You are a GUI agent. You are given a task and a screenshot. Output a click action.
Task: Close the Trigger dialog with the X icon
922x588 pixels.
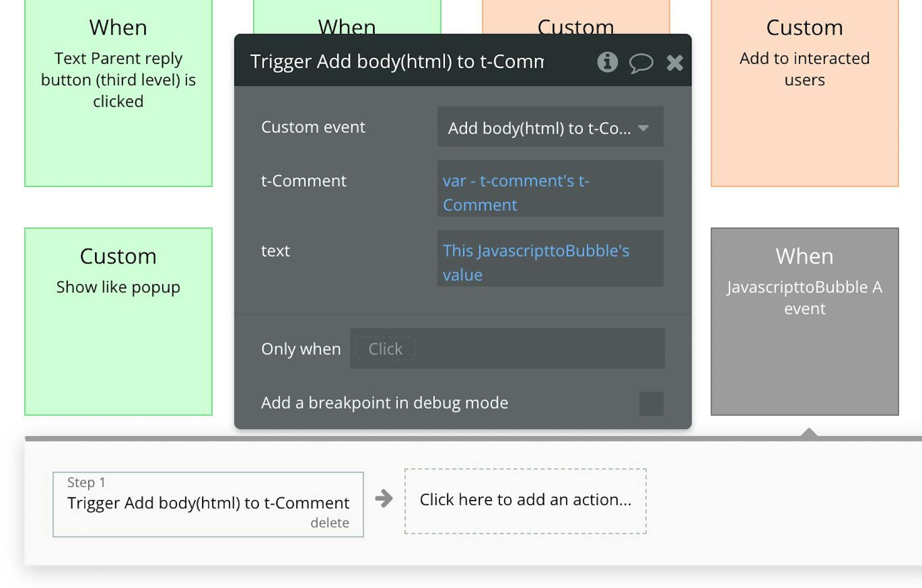tap(675, 62)
